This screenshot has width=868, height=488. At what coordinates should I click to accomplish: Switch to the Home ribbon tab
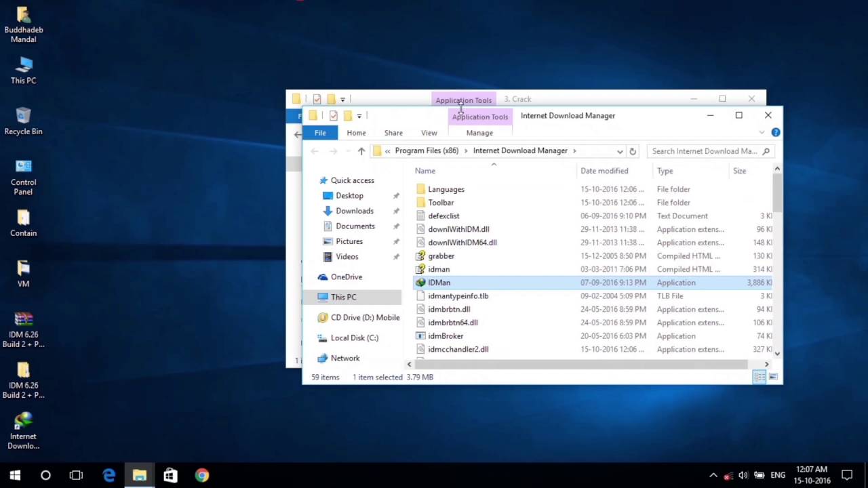pos(356,133)
